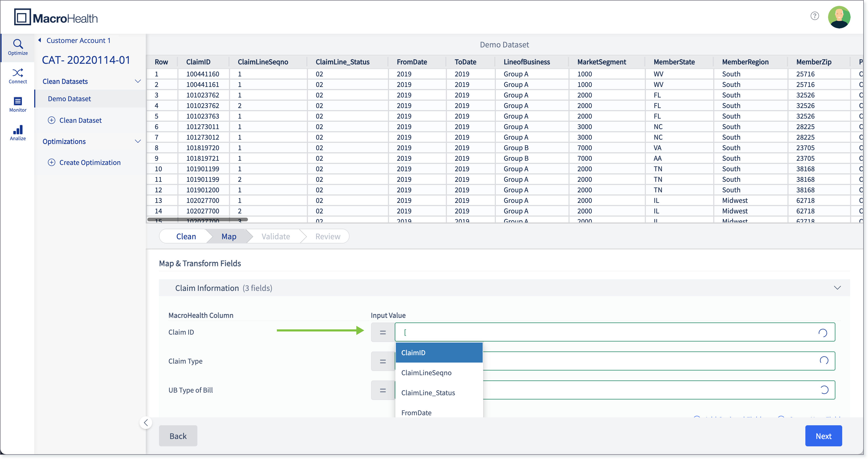The width and height of the screenshot is (868, 459).
Task: Focus the Claim ID input value field
Action: [615, 332]
